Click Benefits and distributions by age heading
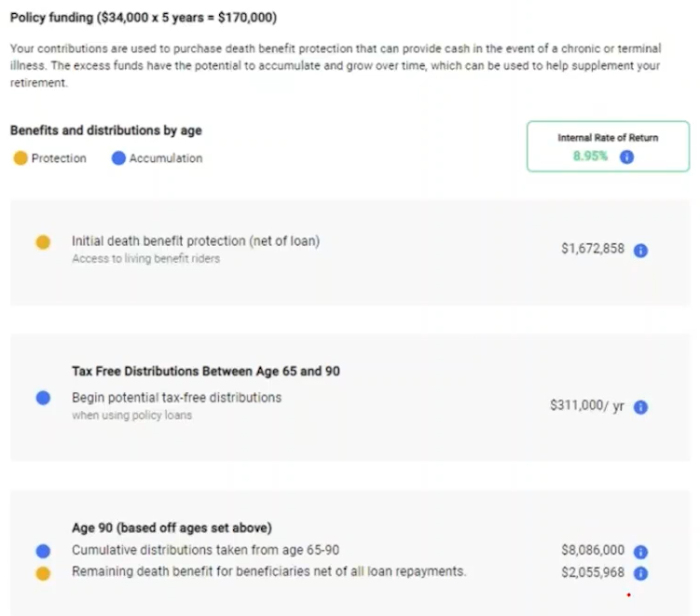The width and height of the screenshot is (700, 616). pyautogui.click(x=105, y=130)
